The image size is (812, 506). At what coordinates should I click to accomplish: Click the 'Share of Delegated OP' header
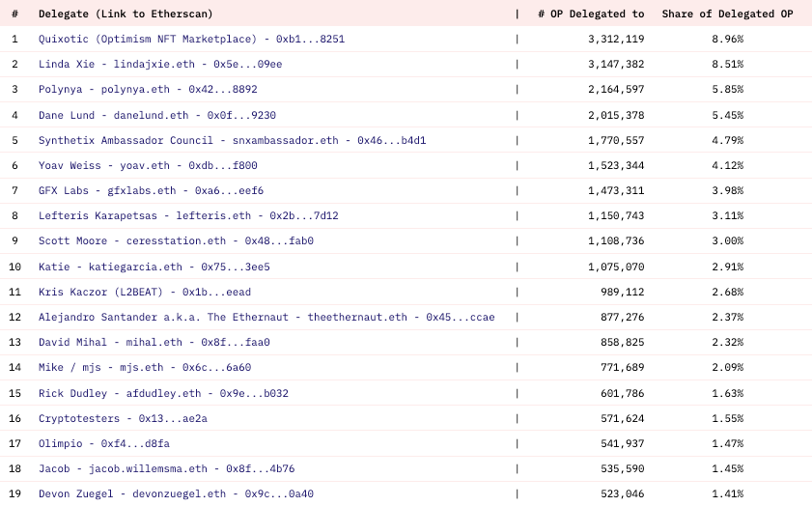[728, 14]
